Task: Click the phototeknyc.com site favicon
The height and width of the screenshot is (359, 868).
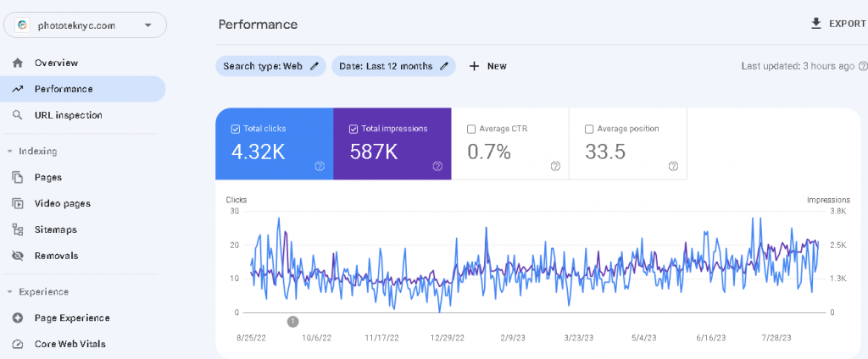Action: pyautogui.click(x=22, y=25)
